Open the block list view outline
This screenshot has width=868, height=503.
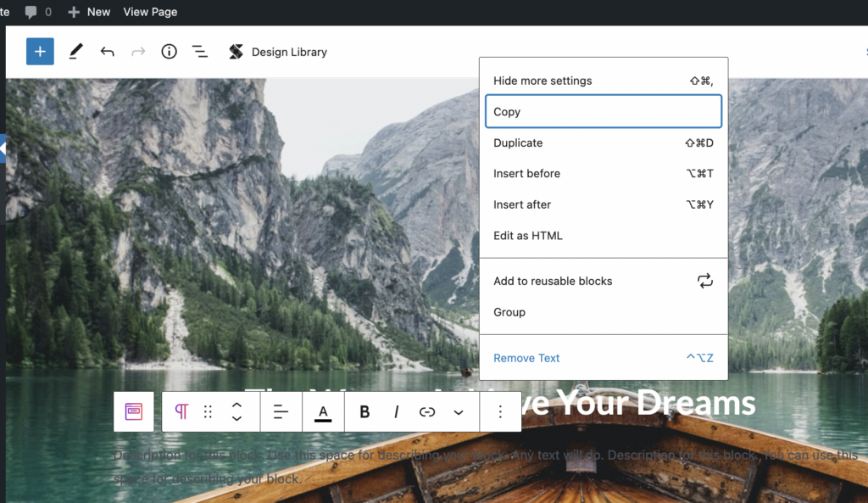pos(200,52)
